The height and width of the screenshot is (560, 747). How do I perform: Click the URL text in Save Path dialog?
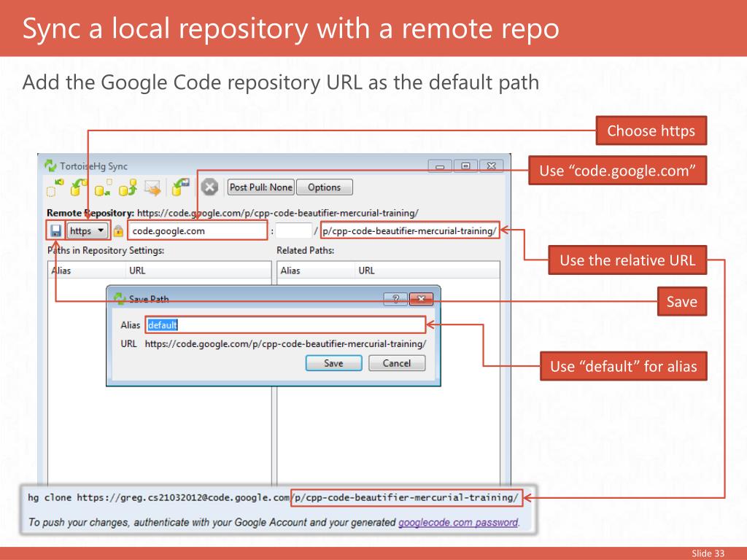(285, 344)
